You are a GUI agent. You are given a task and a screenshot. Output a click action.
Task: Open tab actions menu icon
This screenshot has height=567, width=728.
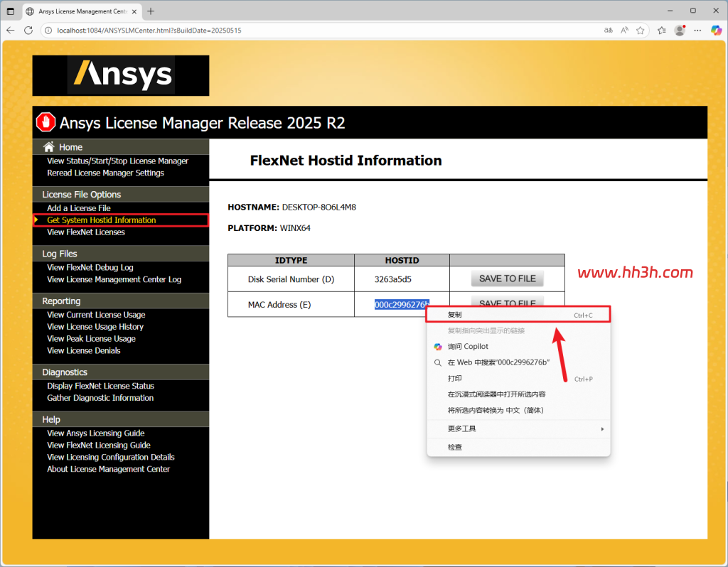[11, 11]
